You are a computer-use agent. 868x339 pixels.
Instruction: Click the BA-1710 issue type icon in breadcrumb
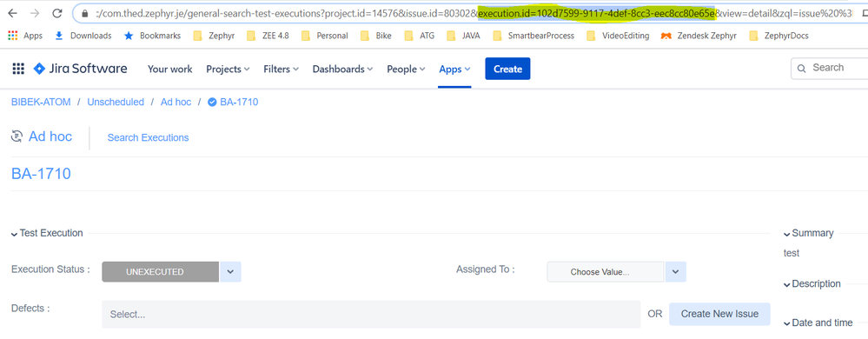(211, 102)
